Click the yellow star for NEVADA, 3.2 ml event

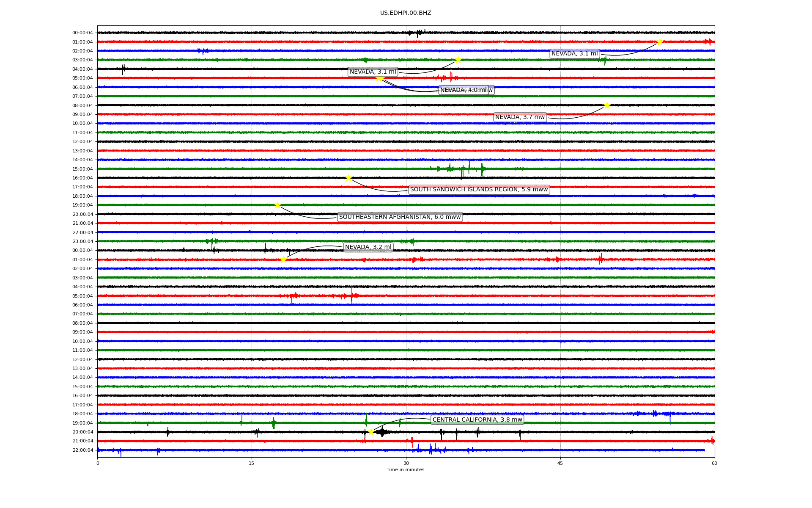coord(283,260)
